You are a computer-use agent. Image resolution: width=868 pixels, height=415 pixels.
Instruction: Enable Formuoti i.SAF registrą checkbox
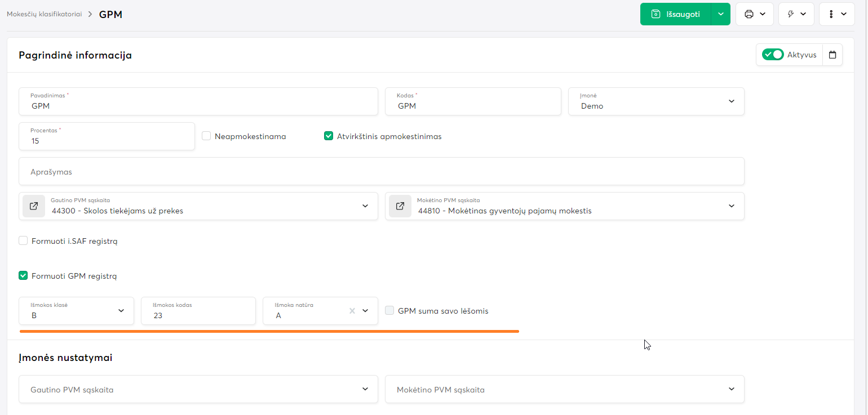click(x=23, y=241)
